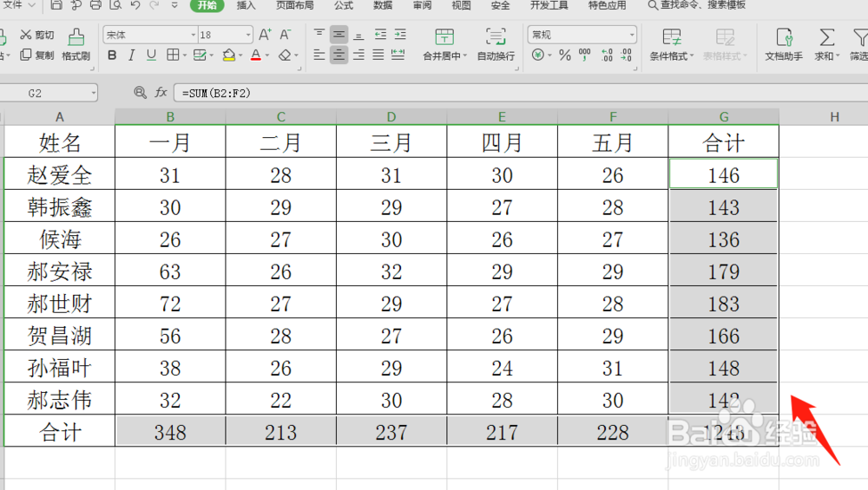This screenshot has width=868, height=490.
Task: Apply a cell border with the border icon
Action: coord(173,55)
